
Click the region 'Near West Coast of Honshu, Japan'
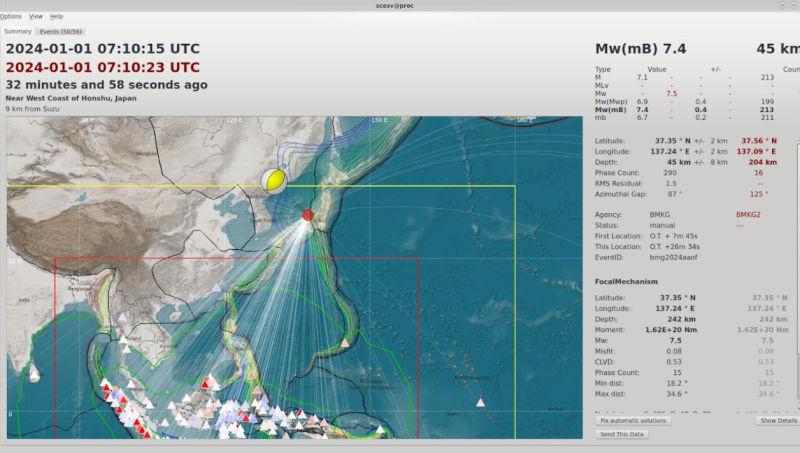[71, 98]
